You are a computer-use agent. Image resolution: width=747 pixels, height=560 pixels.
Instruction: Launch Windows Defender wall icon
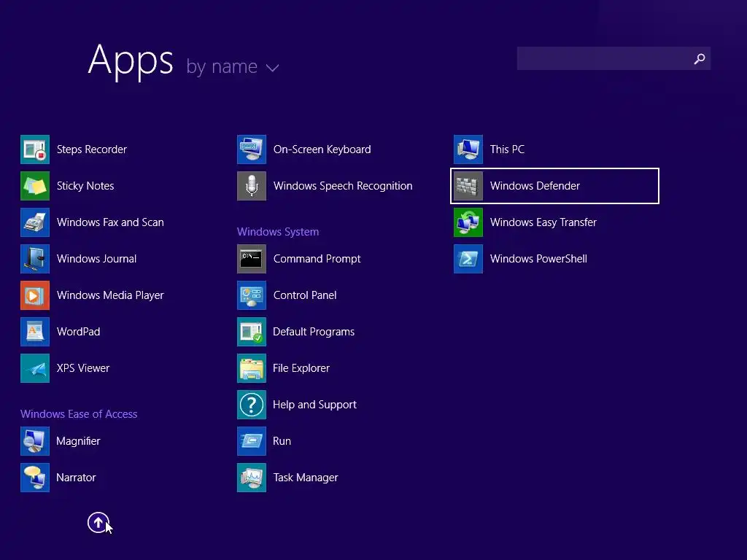point(468,186)
